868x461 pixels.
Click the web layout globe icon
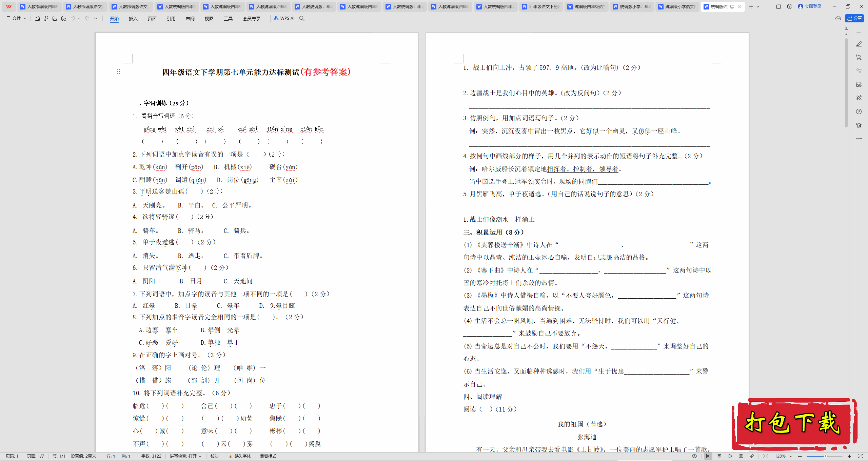741,456
